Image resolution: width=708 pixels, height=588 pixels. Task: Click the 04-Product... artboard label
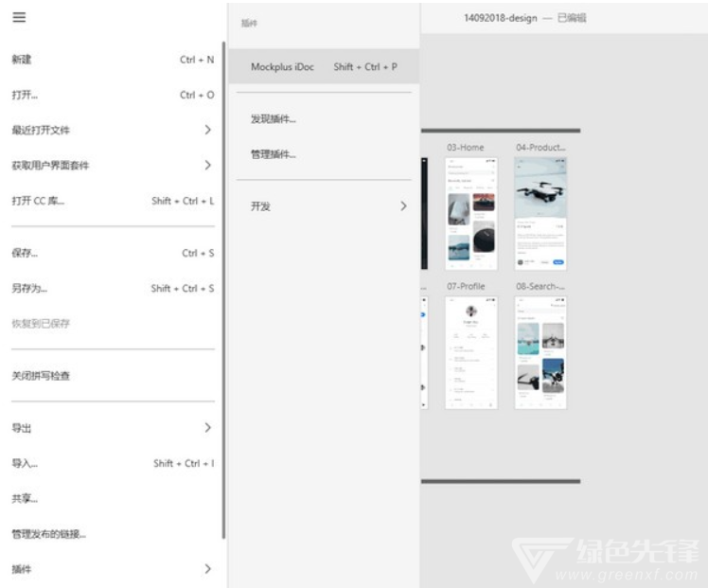click(x=540, y=148)
